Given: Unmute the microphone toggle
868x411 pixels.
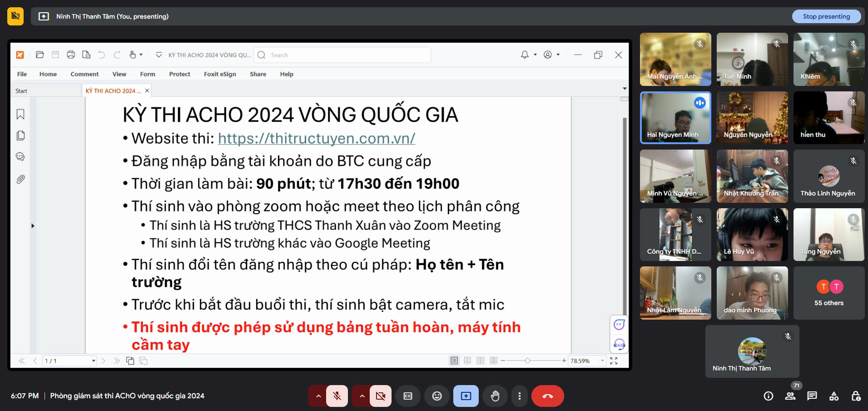Looking at the screenshot, I should (x=337, y=396).
